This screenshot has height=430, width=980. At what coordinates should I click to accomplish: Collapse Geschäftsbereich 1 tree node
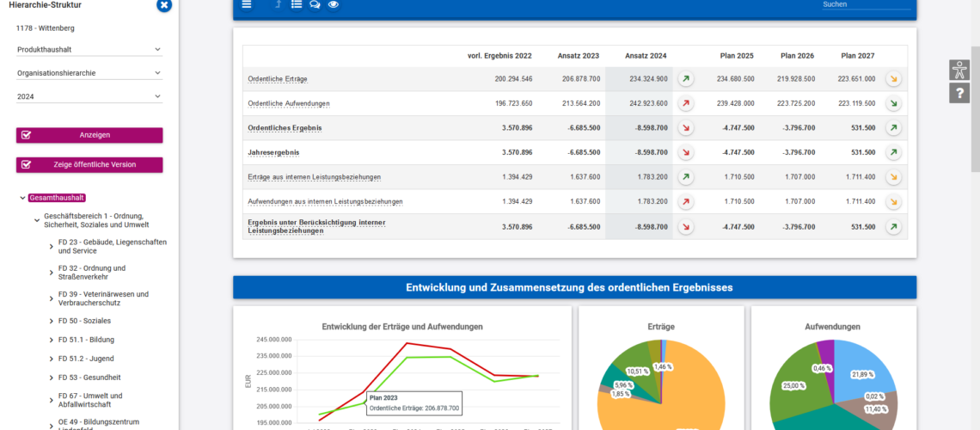[x=37, y=221]
